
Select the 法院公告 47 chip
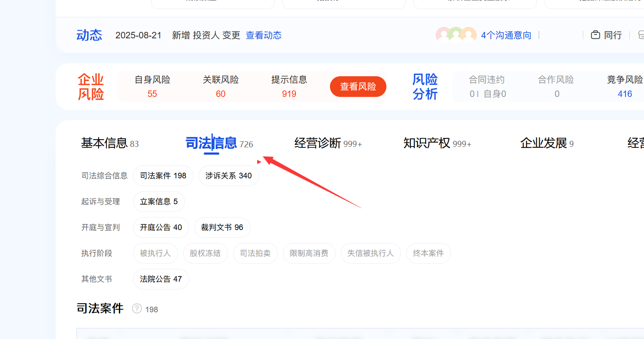click(x=161, y=279)
